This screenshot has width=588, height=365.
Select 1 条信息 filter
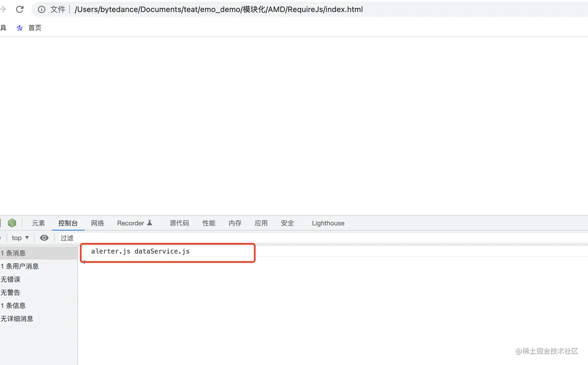pos(39,305)
